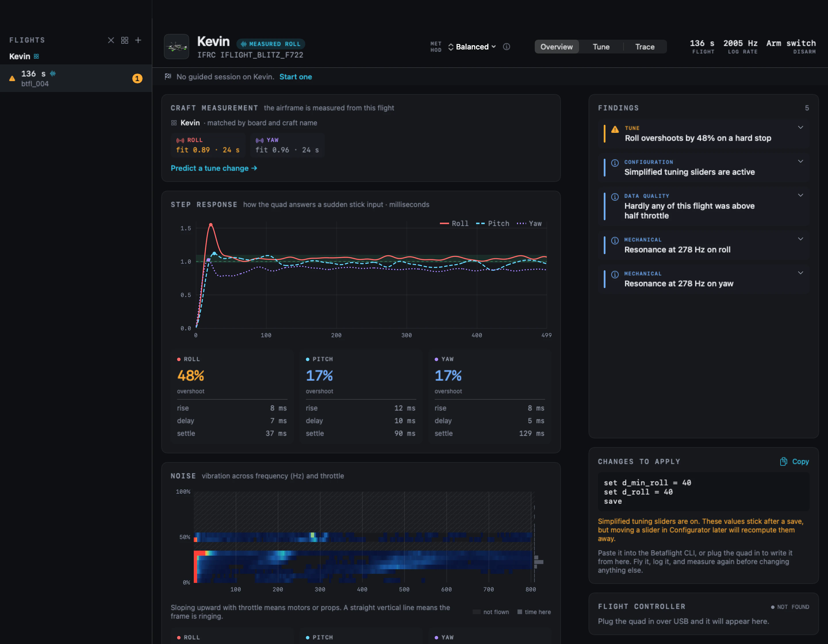The image size is (828, 644).
Task: Click the orange badge '1' on flight row
Action: click(137, 78)
